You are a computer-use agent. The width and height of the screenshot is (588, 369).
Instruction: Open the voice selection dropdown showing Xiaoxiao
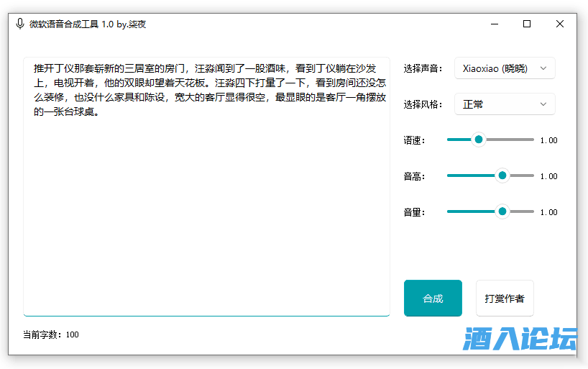tap(505, 68)
